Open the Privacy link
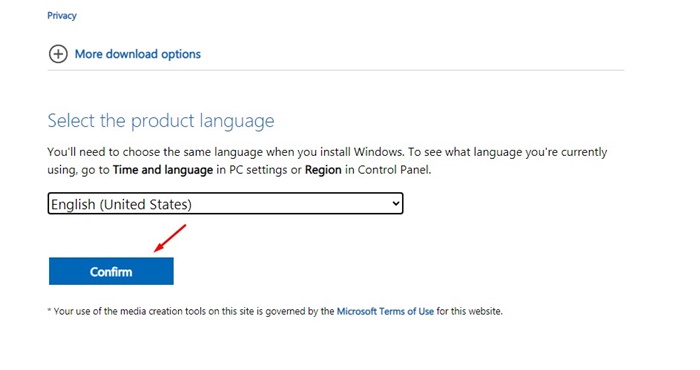Screen dimensions: 700x370 pos(62,16)
